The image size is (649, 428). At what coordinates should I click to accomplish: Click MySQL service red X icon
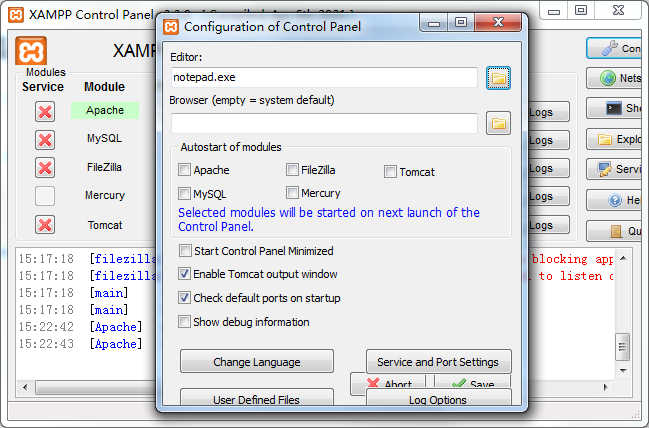[x=44, y=139]
